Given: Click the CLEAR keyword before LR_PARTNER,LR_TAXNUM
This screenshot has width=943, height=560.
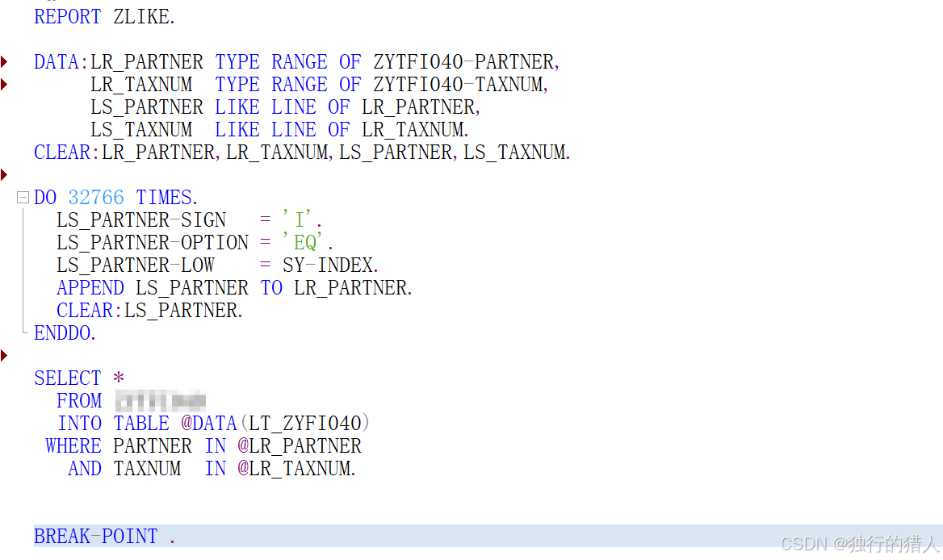Looking at the screenshot, I should [x=62, y=153].
